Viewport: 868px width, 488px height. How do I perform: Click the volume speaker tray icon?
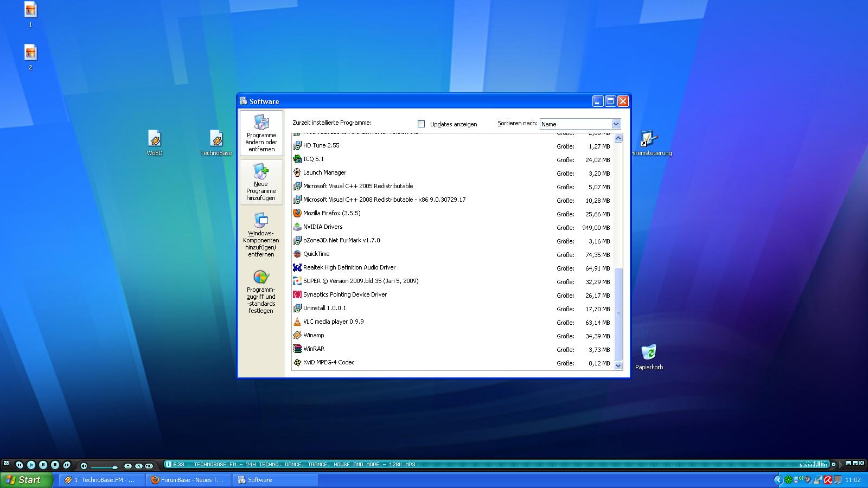tap(808, 480)
